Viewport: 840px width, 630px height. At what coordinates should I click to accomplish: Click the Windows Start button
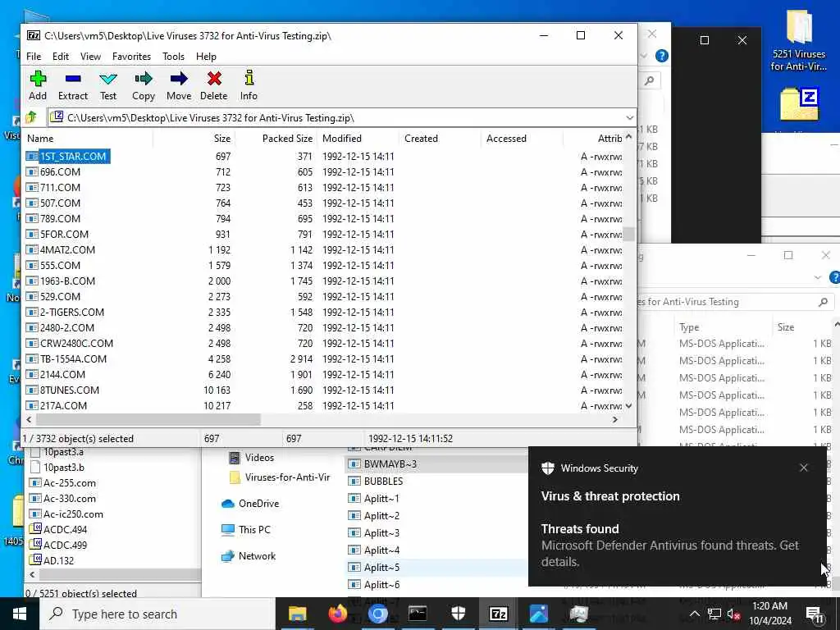[20, 614]
